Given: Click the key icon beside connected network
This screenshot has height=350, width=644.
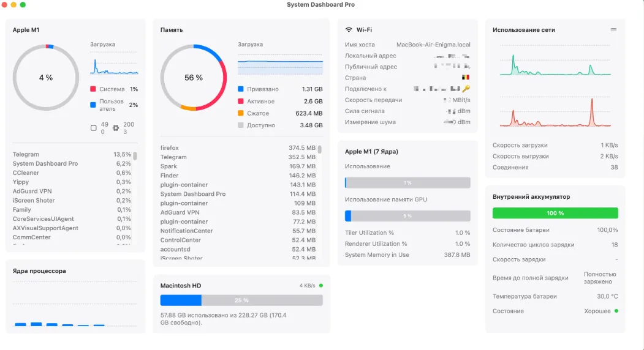Looking at the screenshot, I should point(466,89).
